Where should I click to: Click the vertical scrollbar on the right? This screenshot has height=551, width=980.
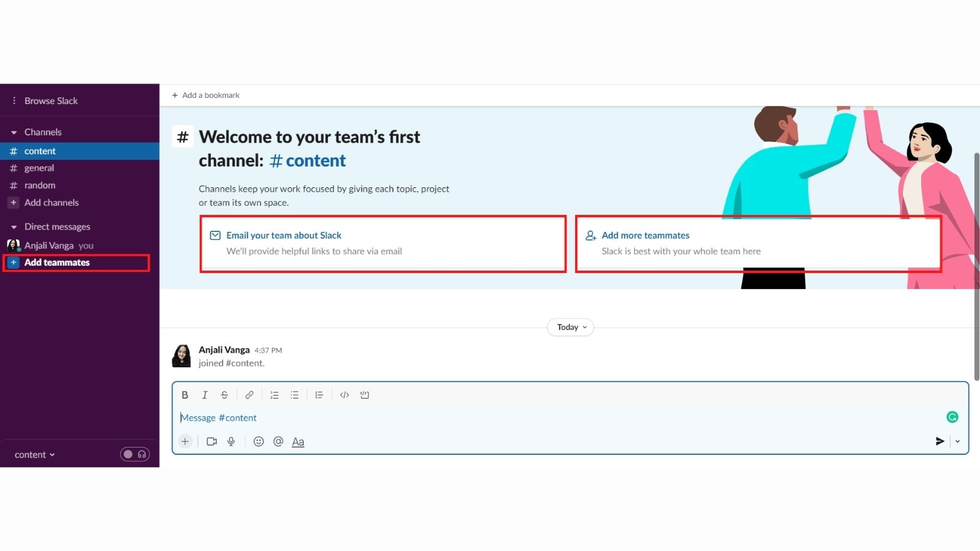pos(976,266)
